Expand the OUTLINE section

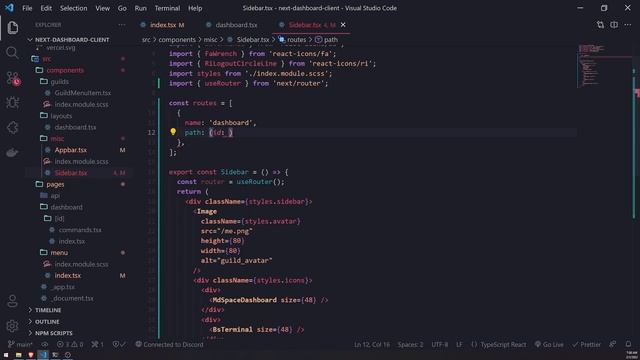(x=47, y=322)
